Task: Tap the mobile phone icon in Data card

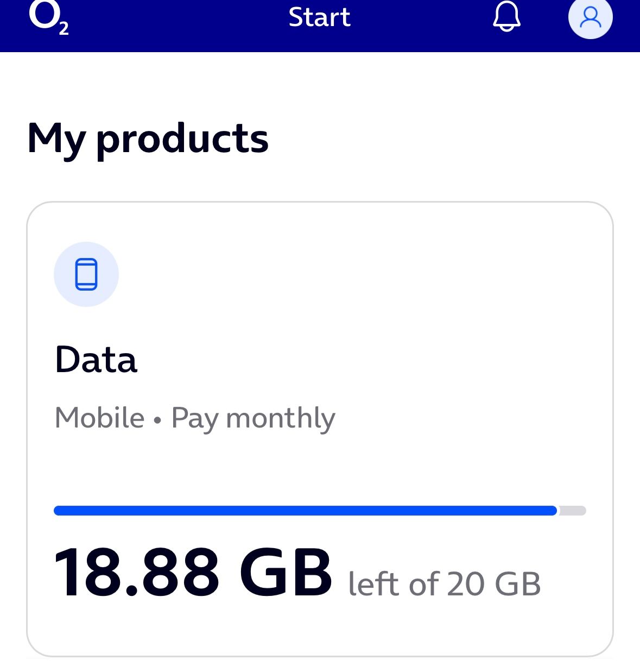Action: coord(86,274)
